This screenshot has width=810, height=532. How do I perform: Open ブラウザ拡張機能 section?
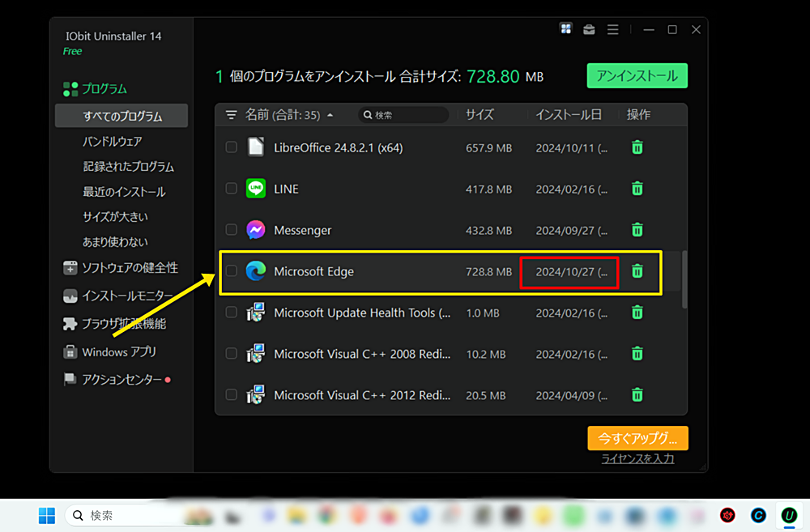(x=114, y=324)
